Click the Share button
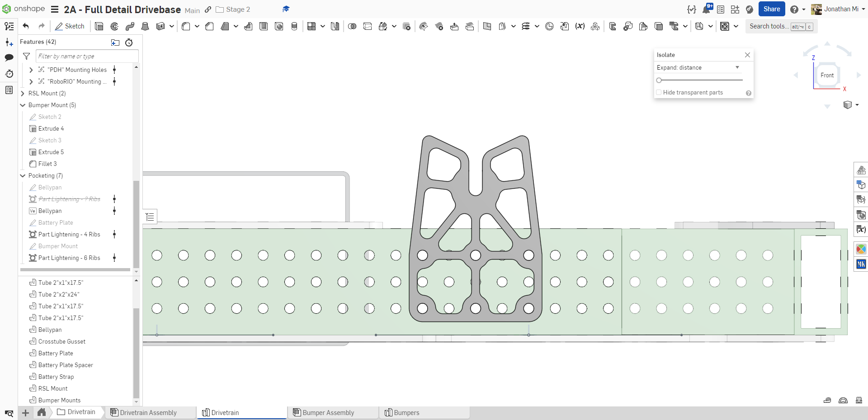 [771, 9]
